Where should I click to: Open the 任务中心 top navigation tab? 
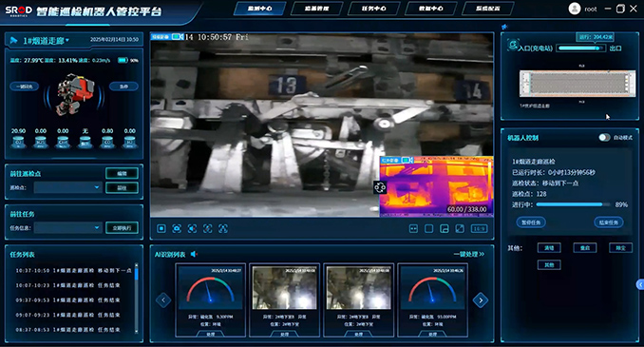point(373,9)
